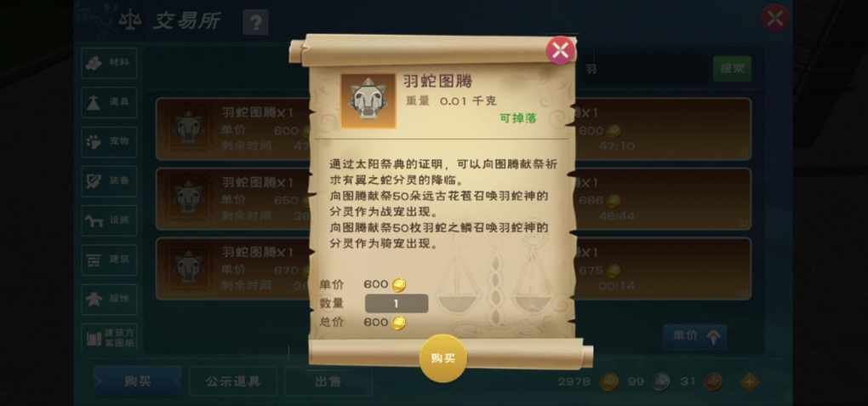Open the 服饰 clothing category
Screen dimensions: 868x406
click(110, 299)
